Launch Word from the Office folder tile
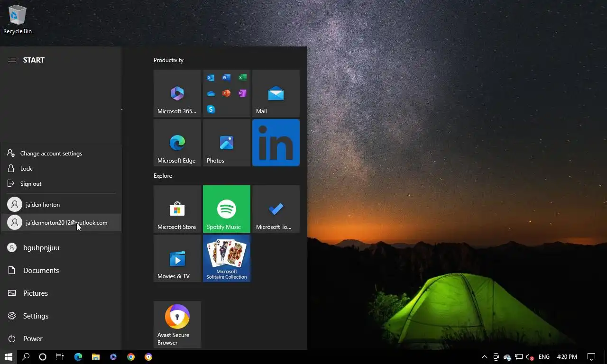607x364 pixels. [227, 78]
